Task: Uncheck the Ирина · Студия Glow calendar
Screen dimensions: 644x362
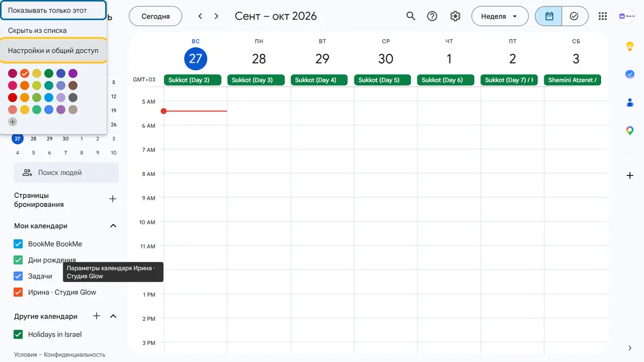Action: 18,292
